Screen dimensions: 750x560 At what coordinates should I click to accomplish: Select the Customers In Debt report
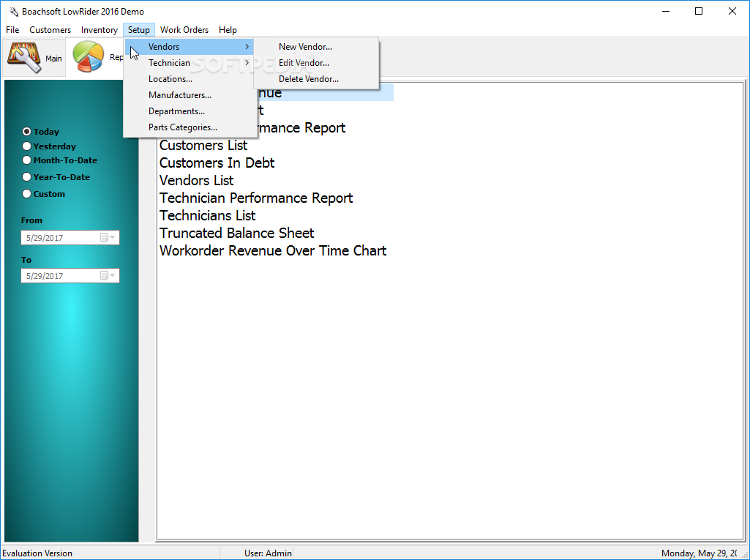click(217, 163)
